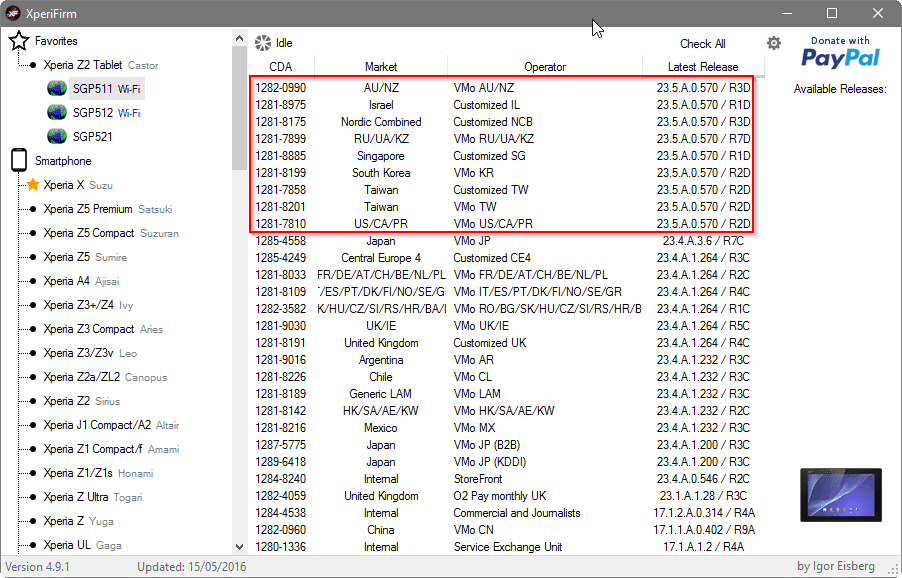Expand Xperia Z3 Compact Aries
902x578 pixels.
pos(103,329)
